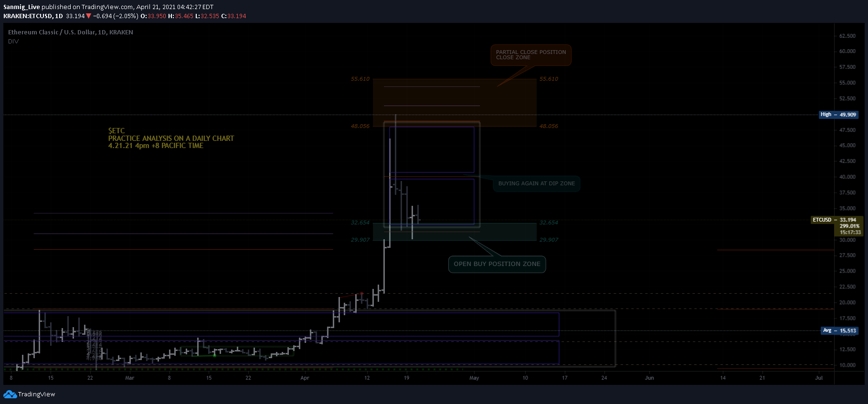Click the 299.01% change label
This screenshot has height=404, width=868.
(849, 226)
